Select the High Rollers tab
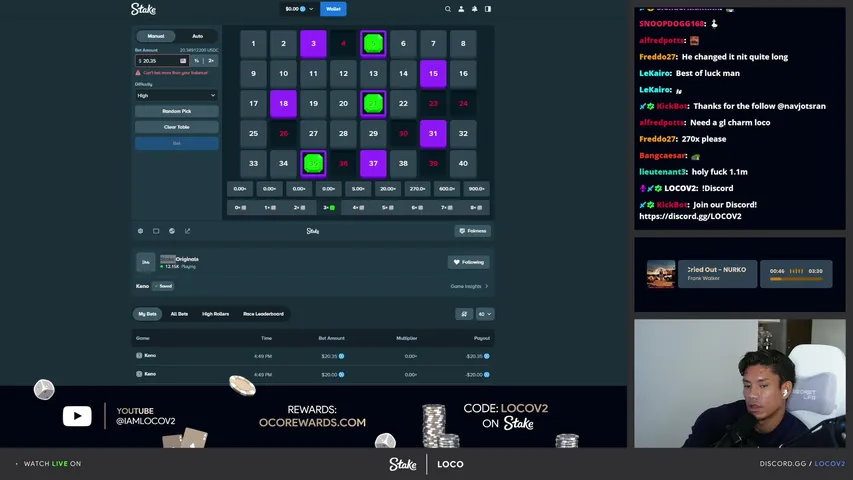 (x=215, y=314)
